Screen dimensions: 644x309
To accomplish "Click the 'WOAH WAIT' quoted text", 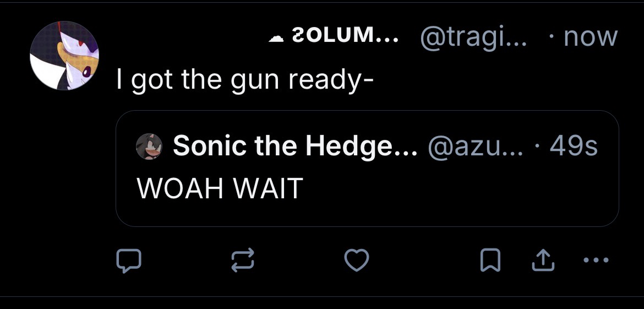I will [x=220, y=188].
